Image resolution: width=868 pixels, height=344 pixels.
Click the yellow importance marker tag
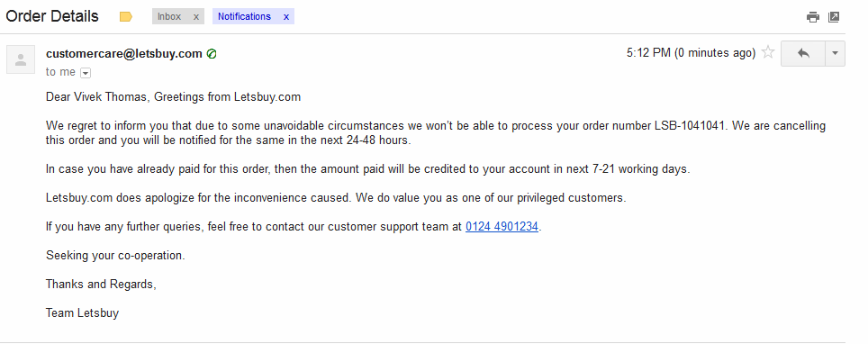[x=126, y=17]
